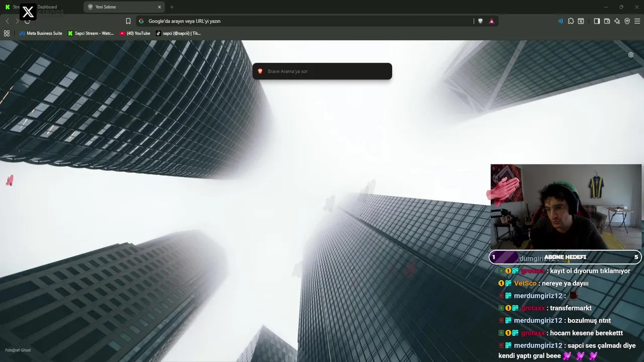Open the browser hamburger main menu

637,21
